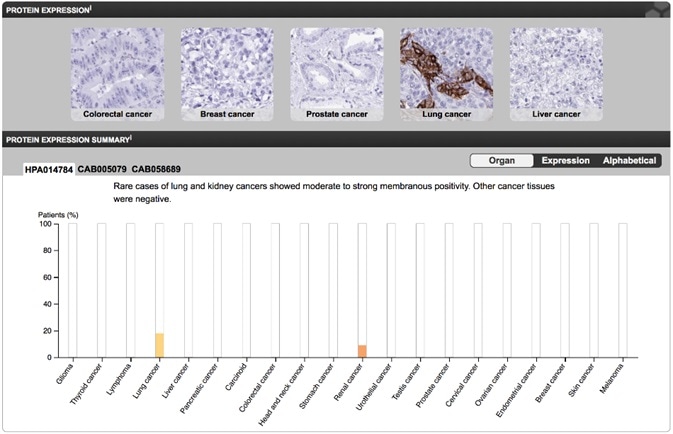Switch to the CAB058689 antibody tab
Image resolution: width=673 pixels, height=434 pixels.
tap(154, 169)
